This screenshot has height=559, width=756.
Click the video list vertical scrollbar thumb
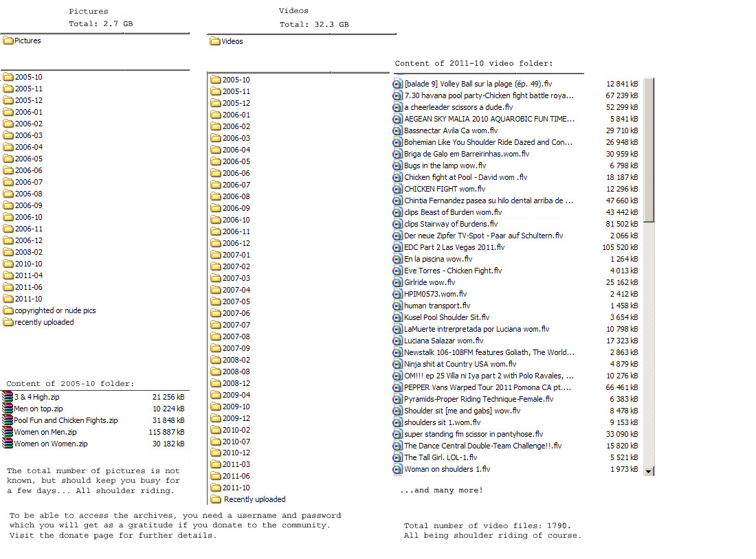649,150
